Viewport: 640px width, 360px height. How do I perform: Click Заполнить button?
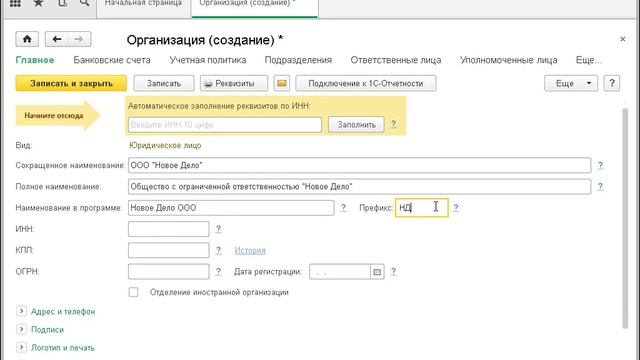356,124
